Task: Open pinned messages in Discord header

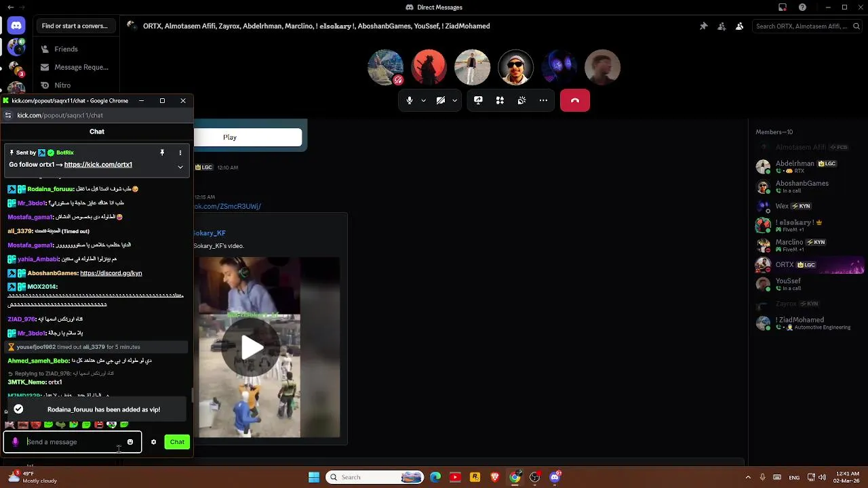Action: (703, 26)
